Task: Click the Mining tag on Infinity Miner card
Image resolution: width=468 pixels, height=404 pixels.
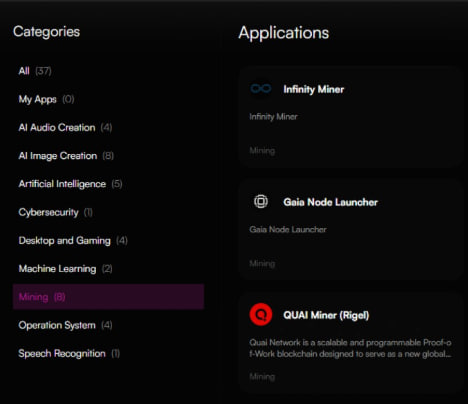Action: click(262, 151)
